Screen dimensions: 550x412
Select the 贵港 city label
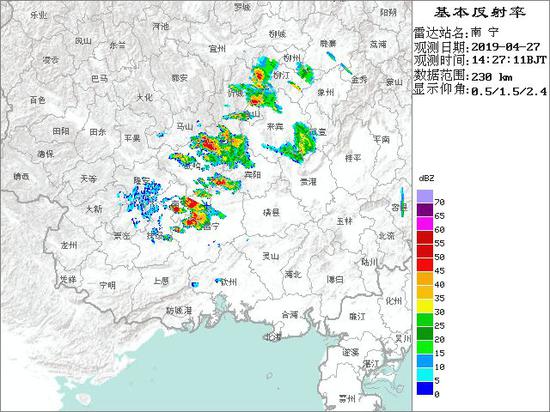click(308, 182)
